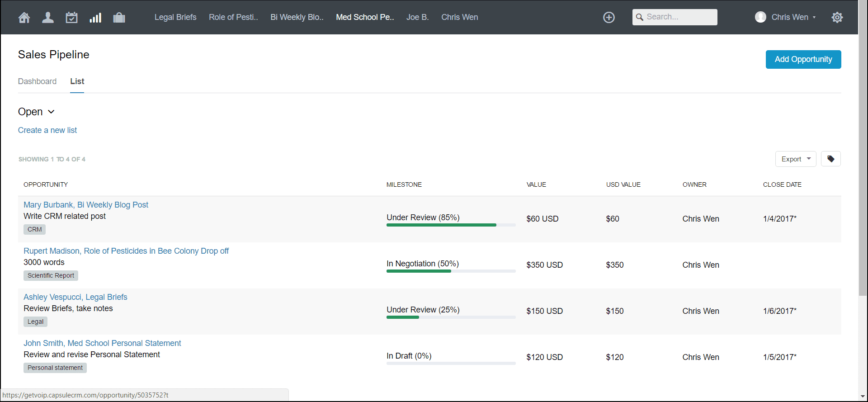Open Mary Burbank, Bi Weekly Blog Post
This screenshot has height=402, width=868.
click(86, 205)
